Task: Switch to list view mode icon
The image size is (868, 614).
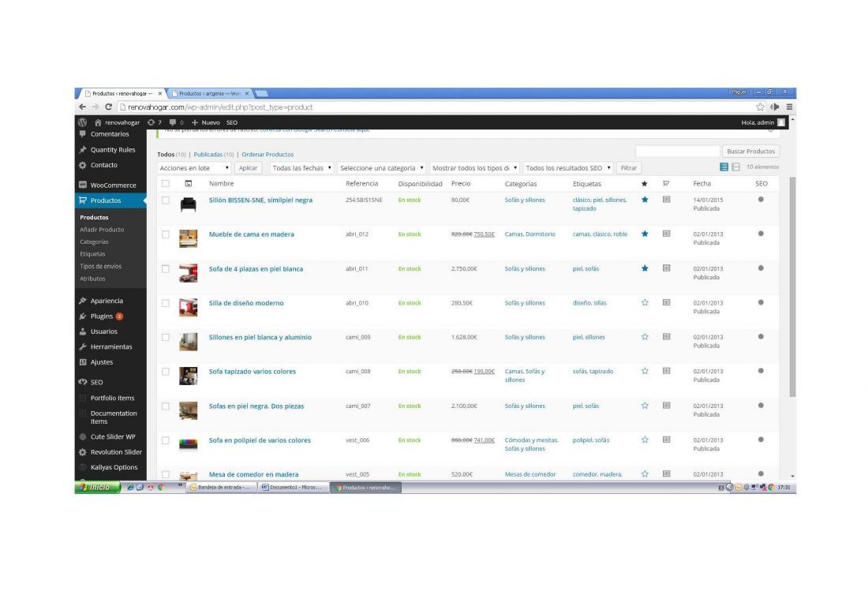Action: (724, 167)
